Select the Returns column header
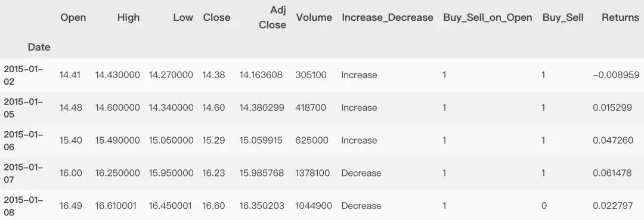Image resolution: width=644 pixels, height=220 pixels. coord(621,18)
